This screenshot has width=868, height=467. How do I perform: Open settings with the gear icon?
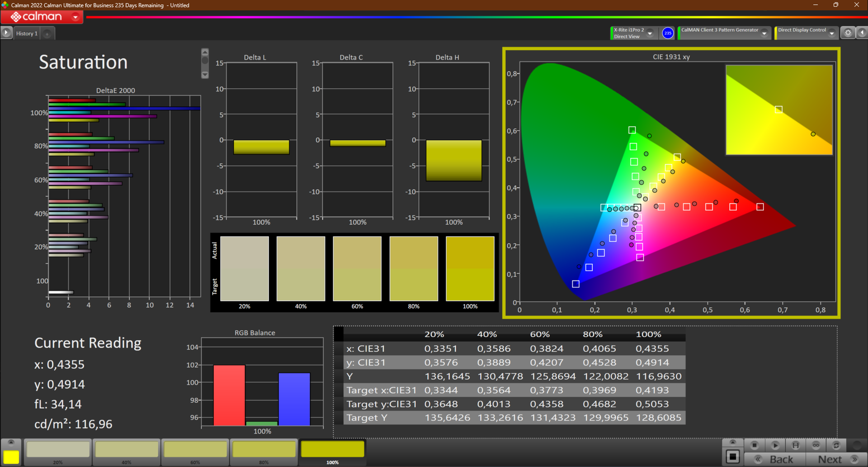click(848, 33)
